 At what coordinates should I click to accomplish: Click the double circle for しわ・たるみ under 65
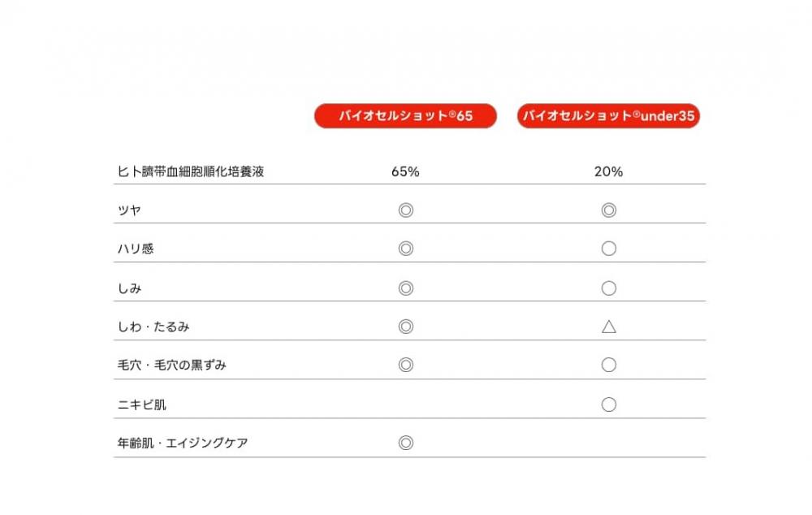coord(406,327)
